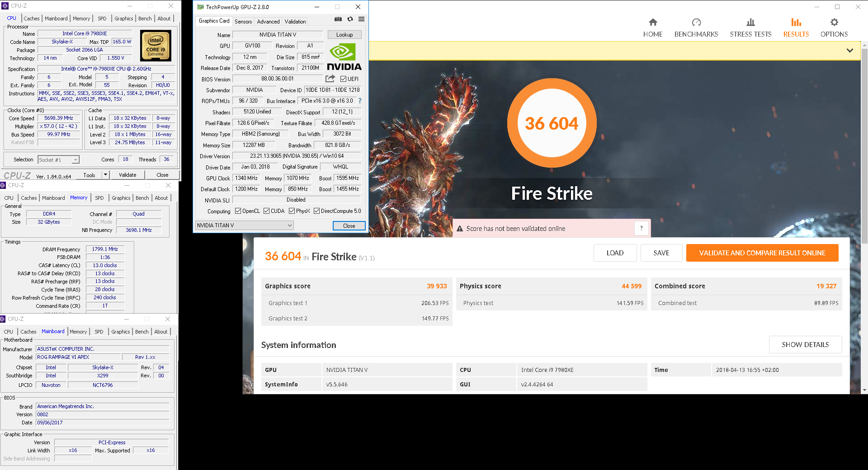Open the 3DMark Home section
The width and height of the screenshot is (868, 470).
pyautogui.click(x=653, y=28)
